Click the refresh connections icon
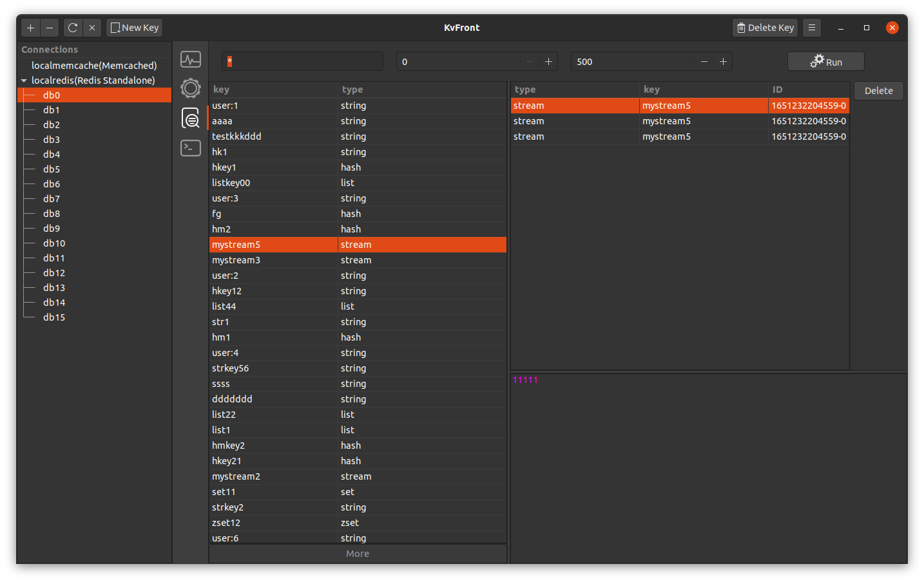The image size is (924, 582). 73,28
